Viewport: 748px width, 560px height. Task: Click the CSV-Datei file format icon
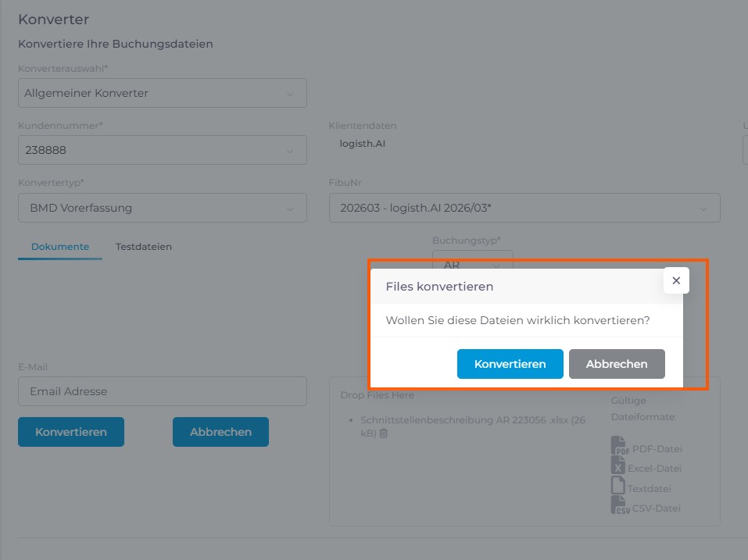click(620, 507)
